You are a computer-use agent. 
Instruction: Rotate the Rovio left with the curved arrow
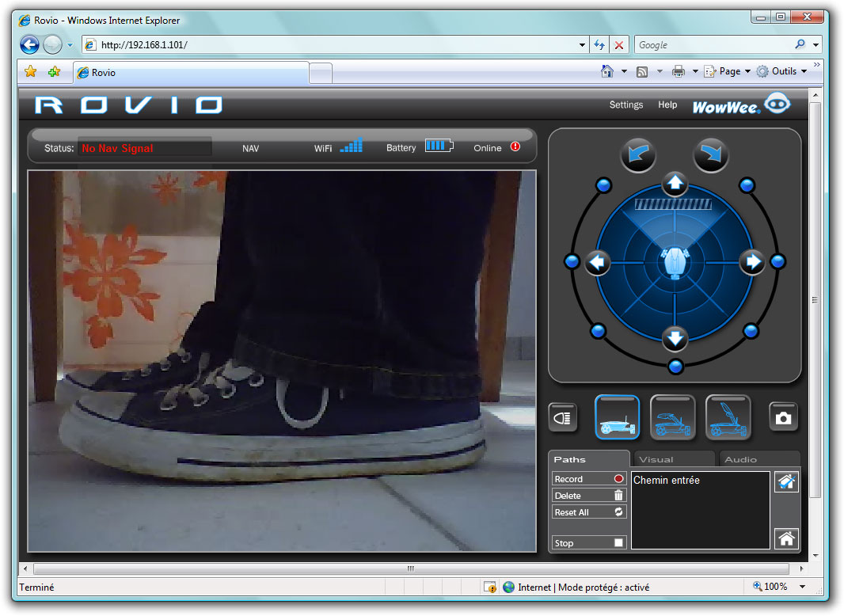(x=638, y=155)
